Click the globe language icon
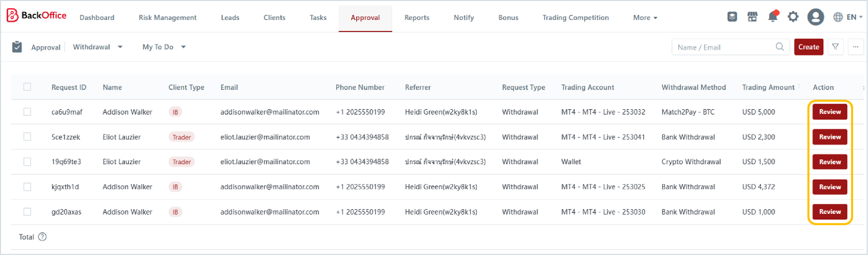 click(x=838, y=17)
